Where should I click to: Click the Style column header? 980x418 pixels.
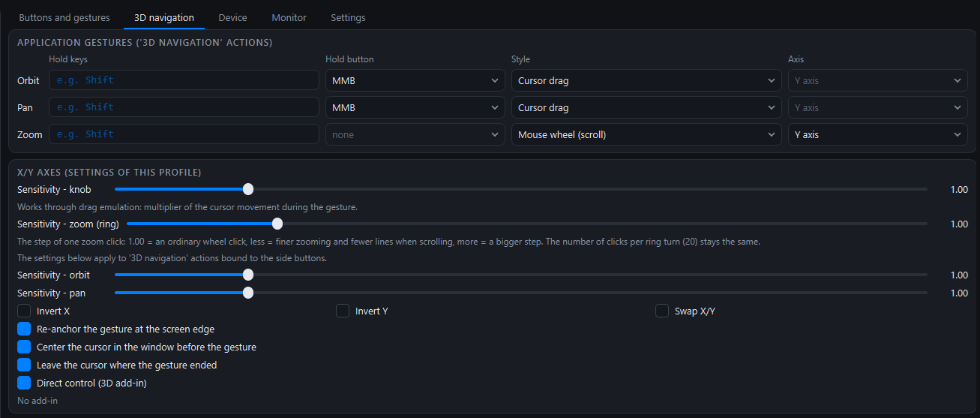click(520, 59)
